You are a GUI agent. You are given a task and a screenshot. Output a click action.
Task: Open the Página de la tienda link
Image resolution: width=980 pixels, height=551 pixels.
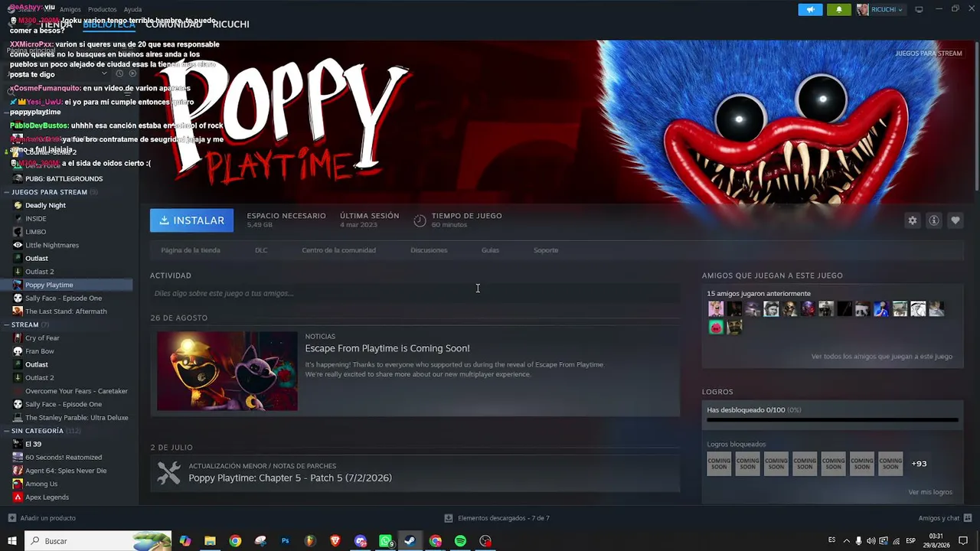[x=191, y=250]
